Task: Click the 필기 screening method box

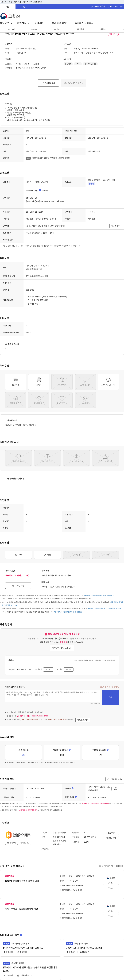Action: point(76,555)
